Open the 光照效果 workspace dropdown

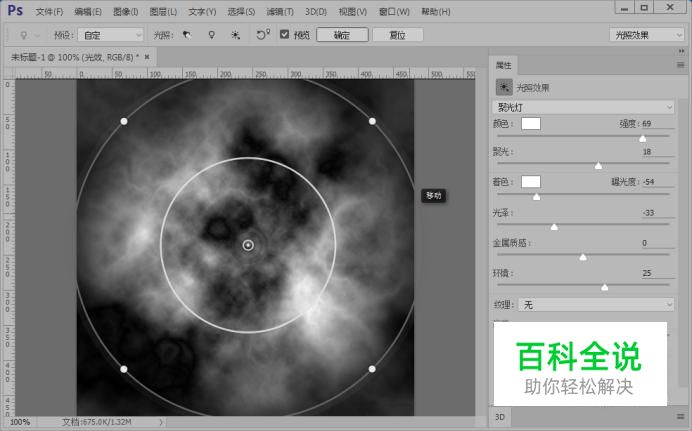tap(647, 35)
